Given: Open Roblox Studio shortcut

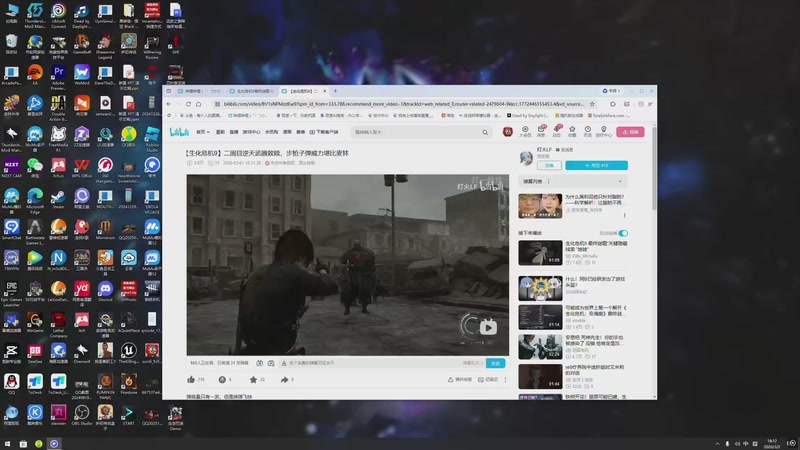Looking at the screenshot, I should 152,139.
